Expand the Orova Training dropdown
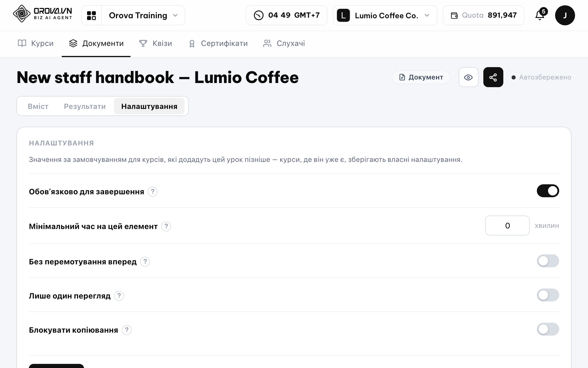Screen dimensions: 588x368 coord(143,15)
